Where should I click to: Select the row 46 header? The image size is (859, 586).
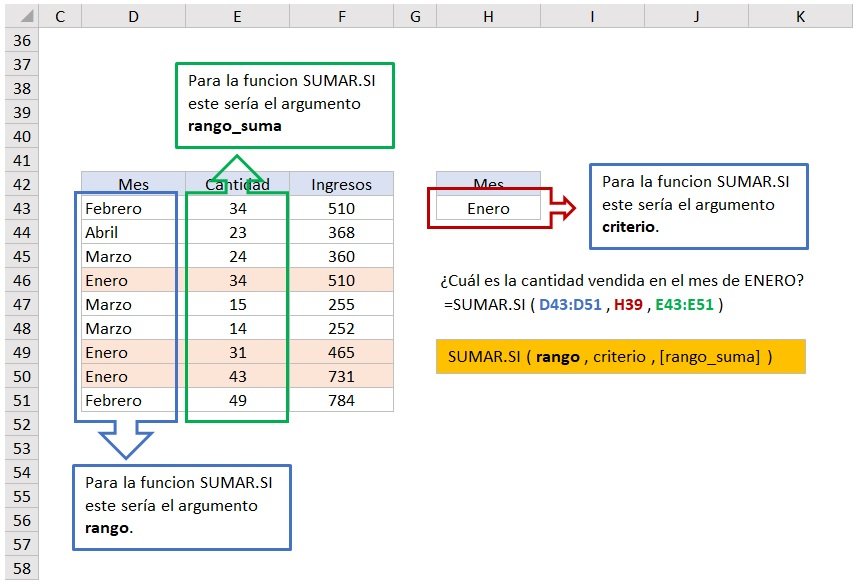(x=22, y=281)
